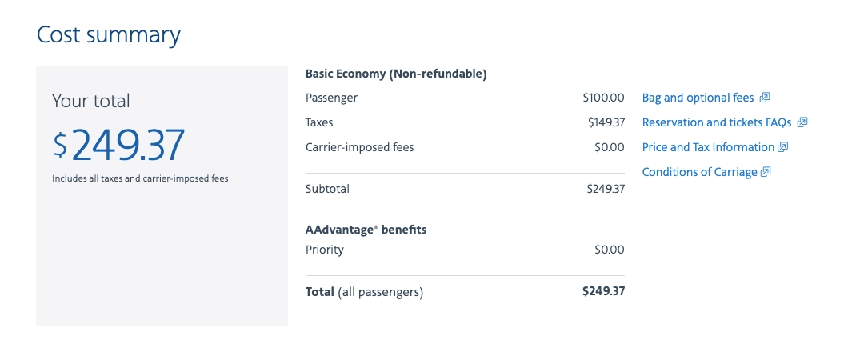868x348 pixels.
Task: Click the external-link icon beside Conditions of Carriage
Action: 766,172
